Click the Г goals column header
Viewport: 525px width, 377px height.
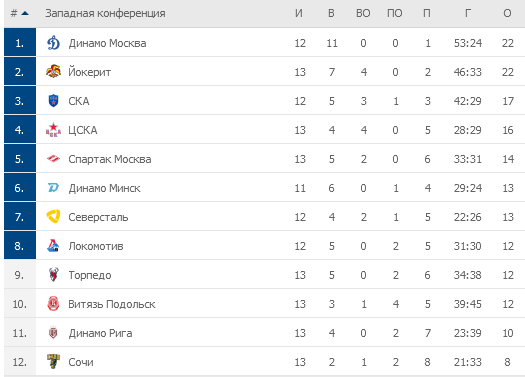468,13
